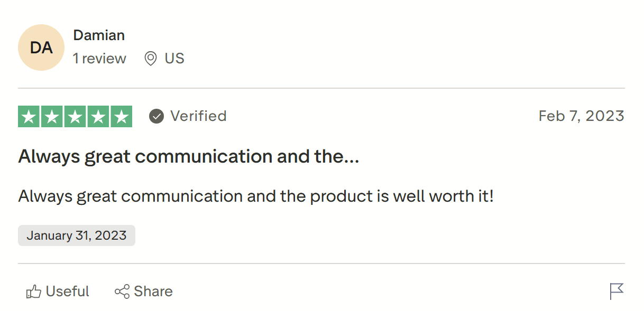
Task: Select the fifth star in the rating
Action: (x=121, y=116)
